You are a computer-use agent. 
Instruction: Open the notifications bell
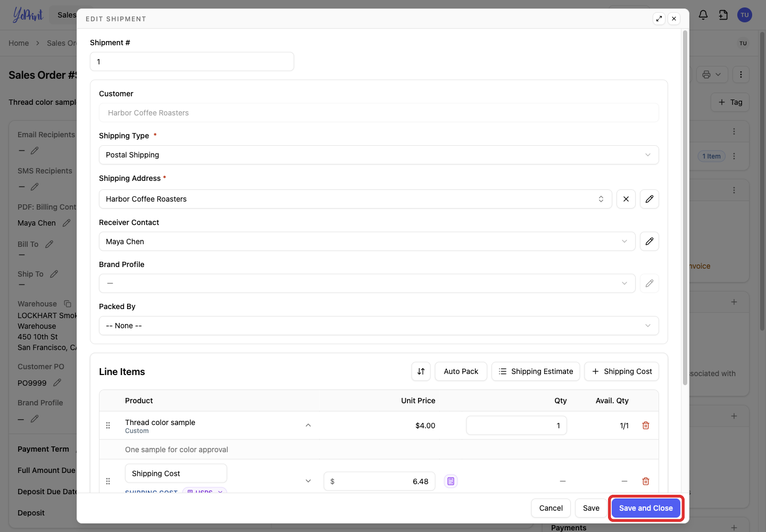(703, 15)
